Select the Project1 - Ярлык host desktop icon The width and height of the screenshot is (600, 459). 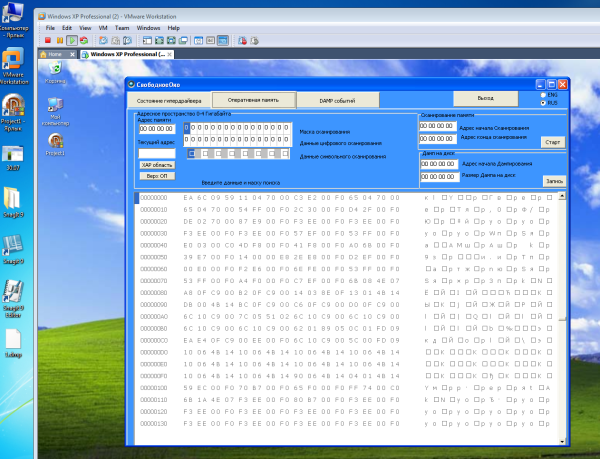coord(13,113)
